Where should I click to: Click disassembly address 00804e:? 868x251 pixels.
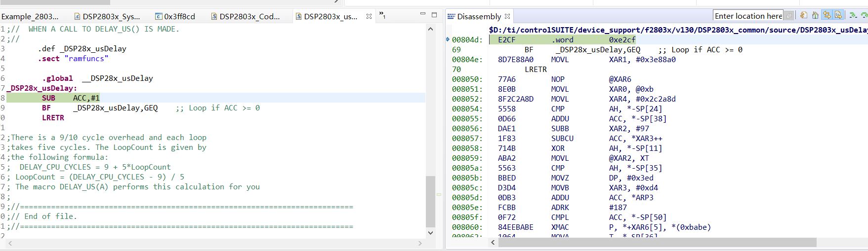(x=466, y=60)
